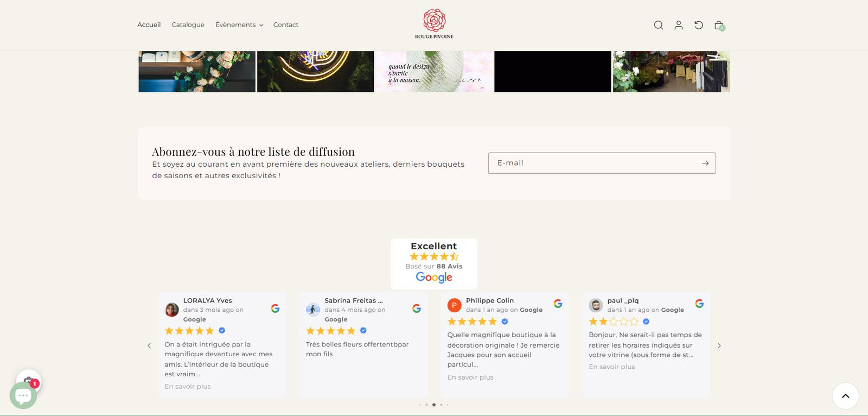Viewport: 868px width, 416px height.
Task: Show previous reviews with left chevron
Action: pyautogui.click(x=149, y=345)
